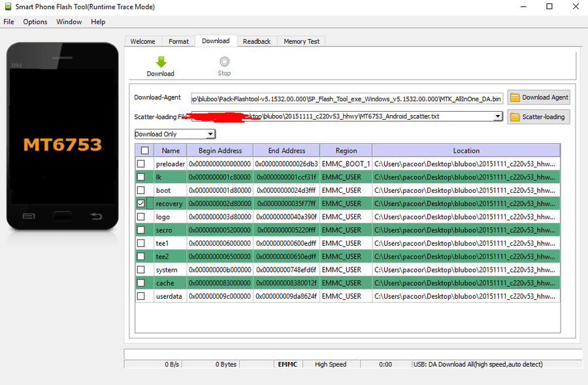Check the preloader partition checkbox
Viewport: 588px width, 385px height.
141,163
